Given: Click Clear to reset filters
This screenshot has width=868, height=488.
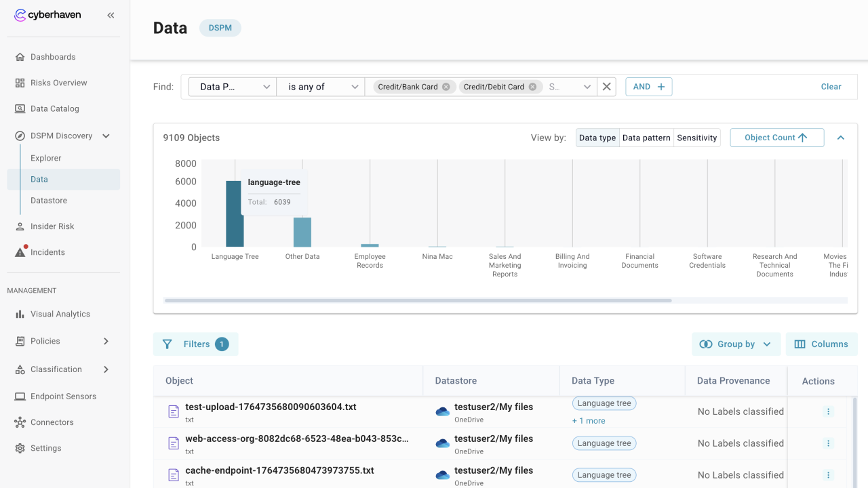Looking at the screenshot, I should 831,87.
